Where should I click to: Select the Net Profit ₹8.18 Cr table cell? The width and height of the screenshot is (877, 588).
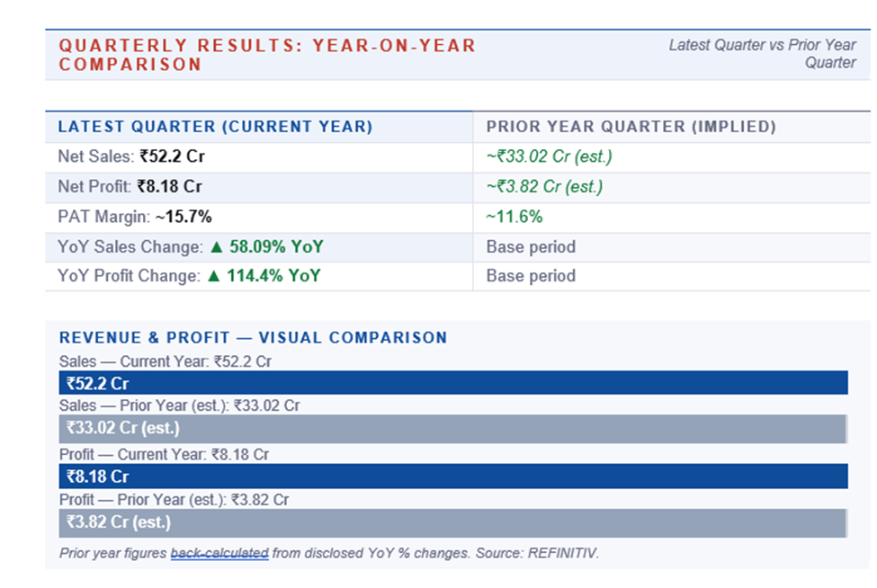pos(130,187)
